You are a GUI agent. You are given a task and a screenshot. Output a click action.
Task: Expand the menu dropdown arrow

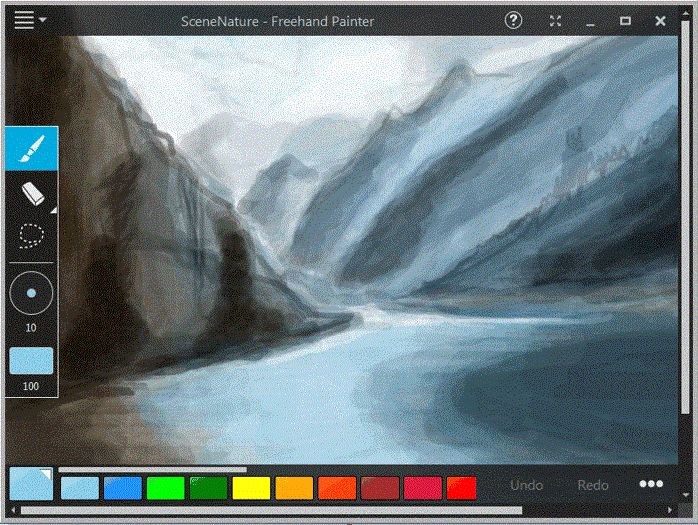[43, 20]
